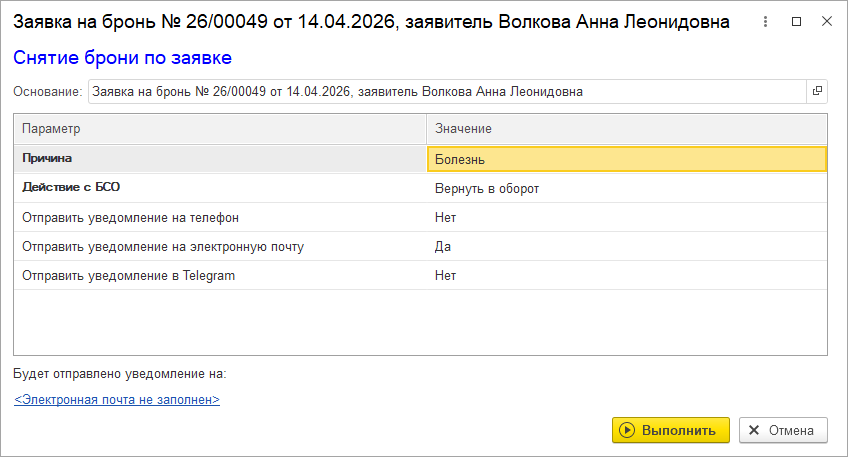Toggle Telegram notification value 'Нет'

[626, 275]
